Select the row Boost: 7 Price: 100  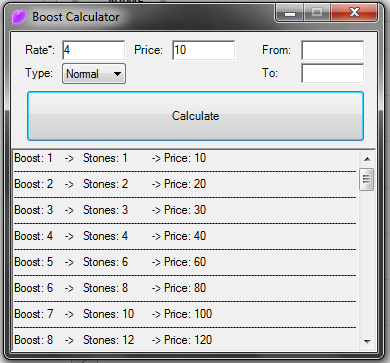[x=185, y=314]
